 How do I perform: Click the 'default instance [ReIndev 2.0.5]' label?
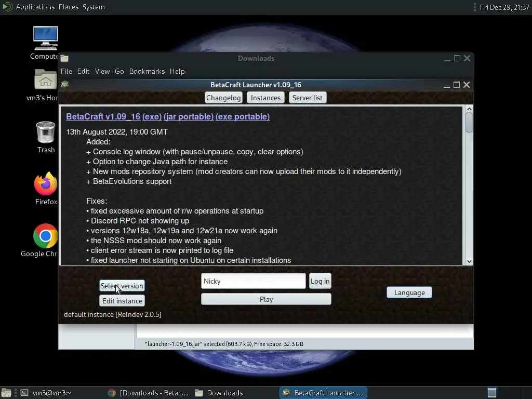click(113, 314)
